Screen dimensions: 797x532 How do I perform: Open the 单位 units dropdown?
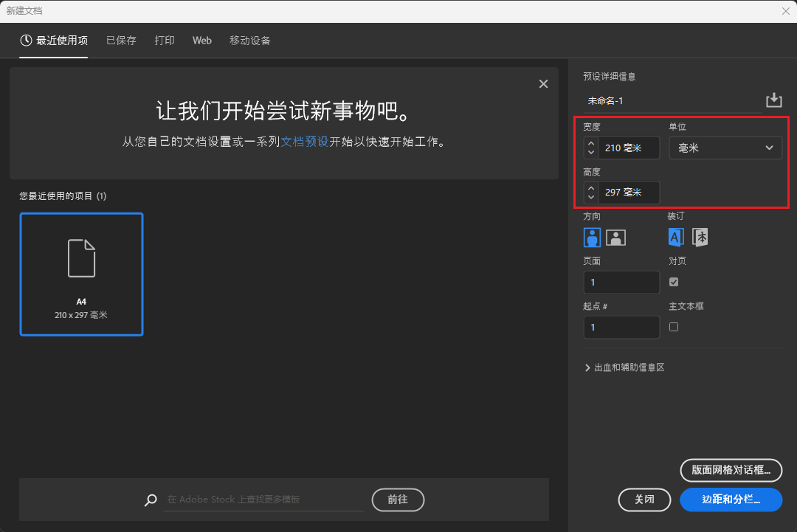[725, 148]
